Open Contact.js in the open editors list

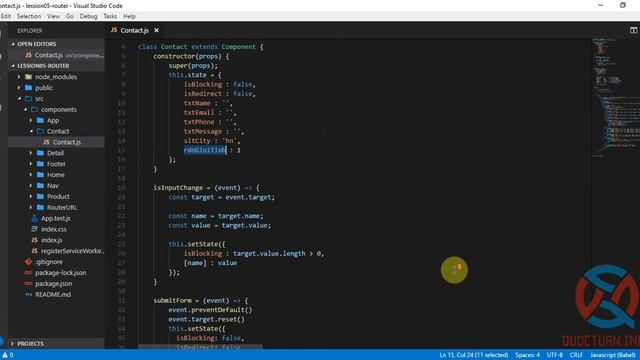(56, 55)
